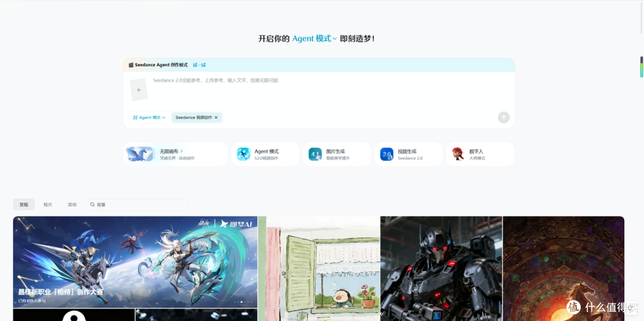The width and height of the screenshot is (644, 321).
Task: Open the 视频生成 Seedance 2.0 card
Action: [x=408, y=154]
